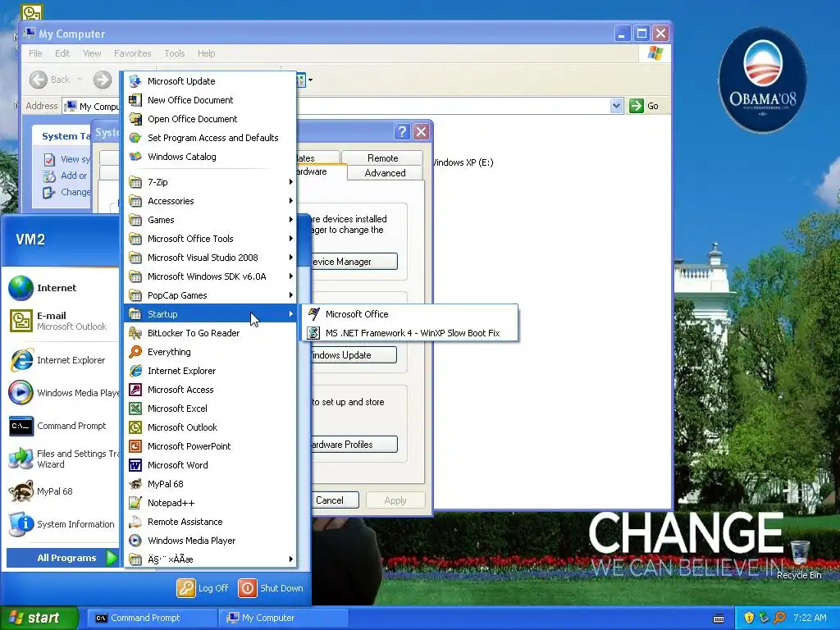Viewport: 840px width, 630px height.
Task: Open E-mail Microsoft Outlook pinned item
Action: point(62,321)
